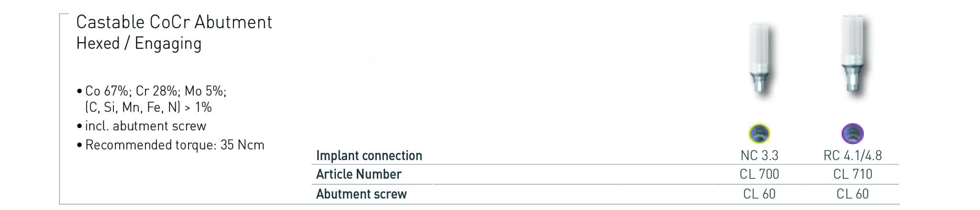Click the (C, Si, Mn, Fe, N) text
This screenshot has width=980, height=210.
(148, 107)
